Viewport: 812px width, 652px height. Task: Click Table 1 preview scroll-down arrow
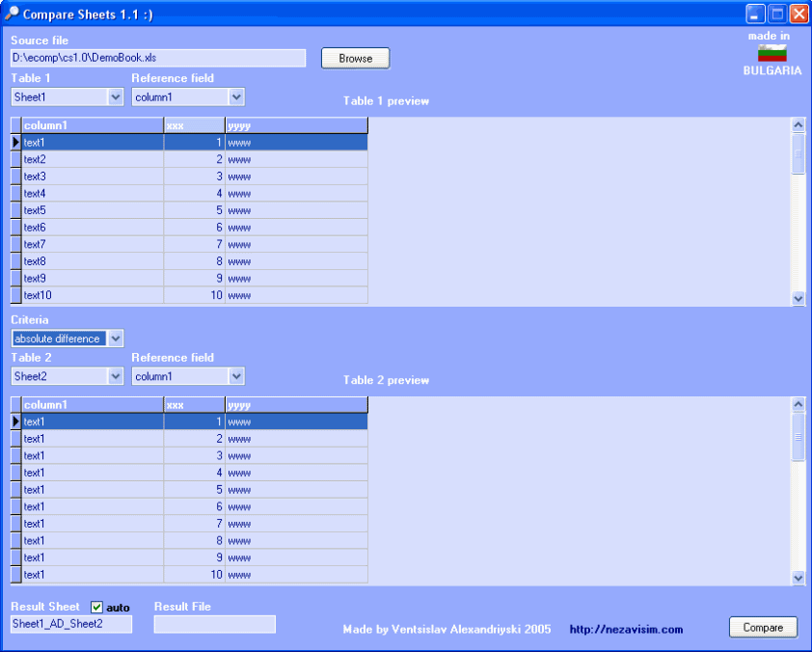[x=798, y=298]
